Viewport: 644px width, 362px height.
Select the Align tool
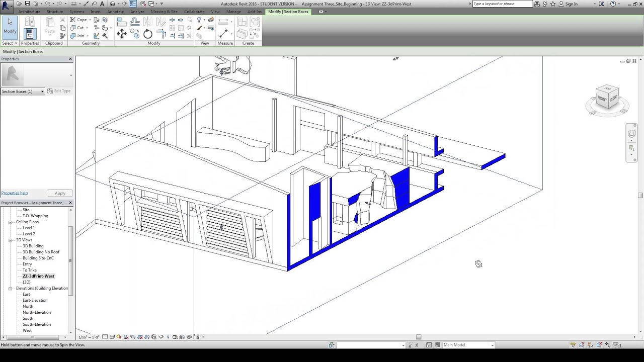(122, 22)
